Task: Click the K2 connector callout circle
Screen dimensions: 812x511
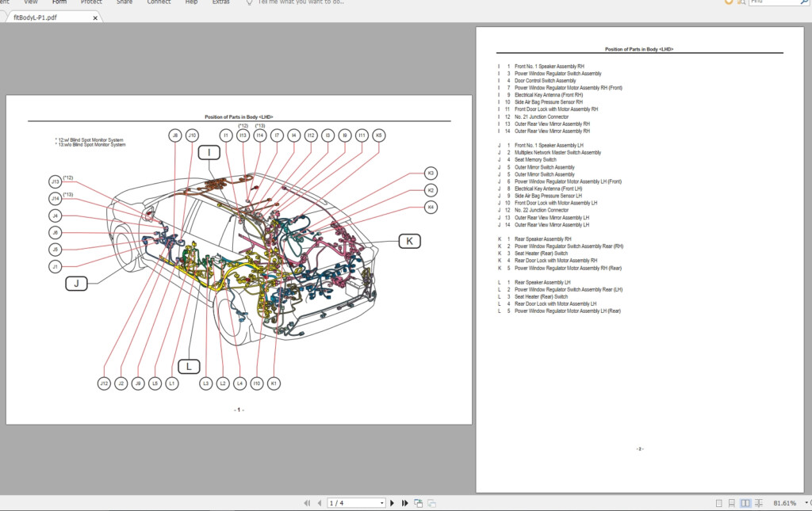Action: tap(431, 190)
